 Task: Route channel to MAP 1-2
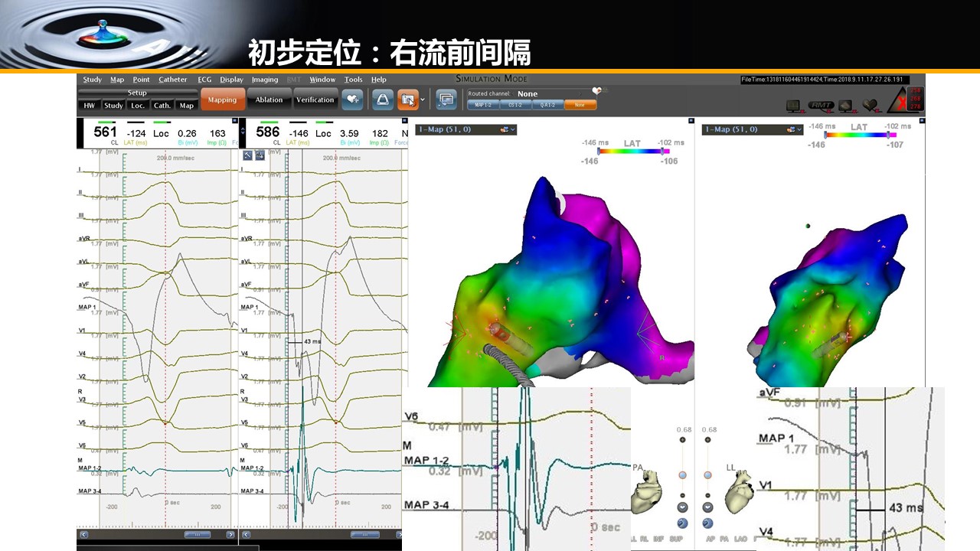[482, 105]
